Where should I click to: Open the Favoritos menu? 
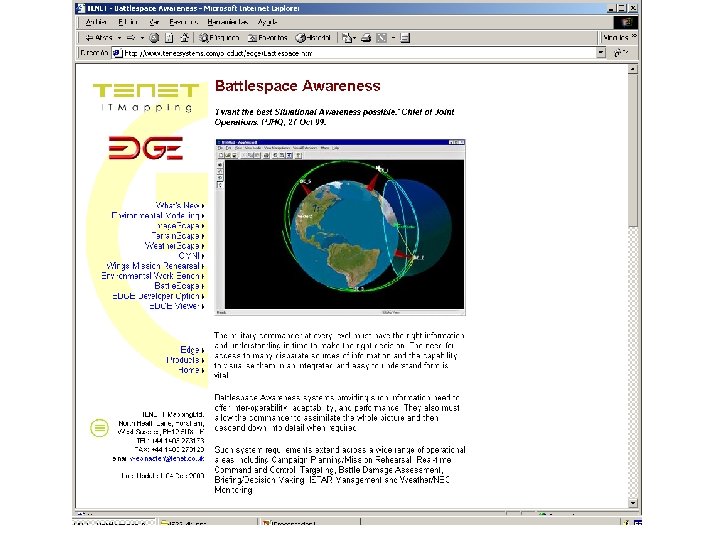(x=183, y=22)
